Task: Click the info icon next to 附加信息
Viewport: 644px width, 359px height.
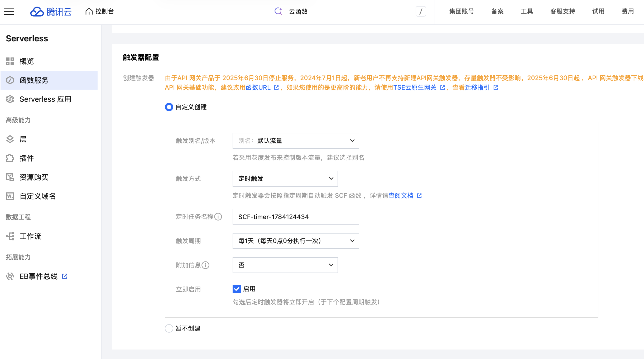Action: 205,265
